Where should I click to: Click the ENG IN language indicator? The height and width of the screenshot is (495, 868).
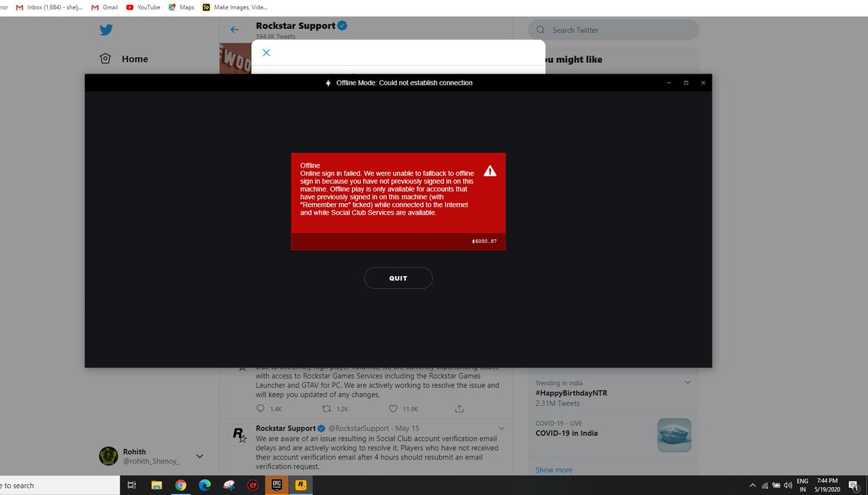pyautogui.click(x=802, y=486)
